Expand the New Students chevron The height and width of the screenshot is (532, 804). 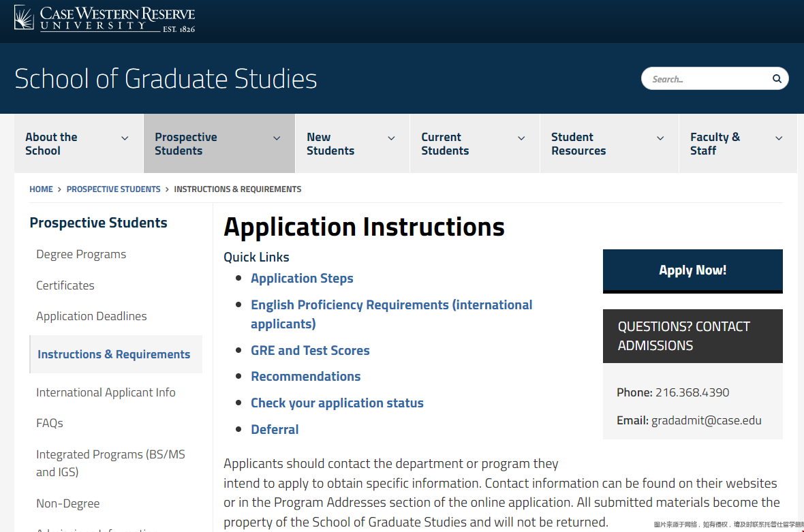pos(391,138)
